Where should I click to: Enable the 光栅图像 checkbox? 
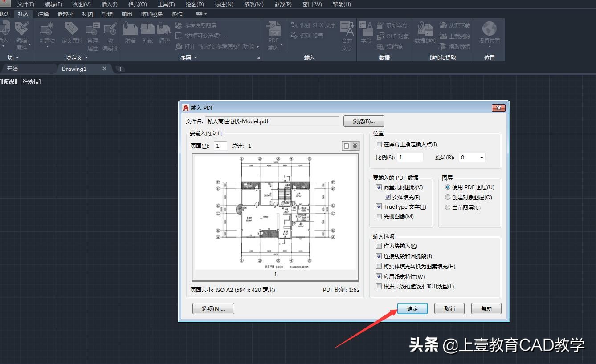click(x=378, y=216)
